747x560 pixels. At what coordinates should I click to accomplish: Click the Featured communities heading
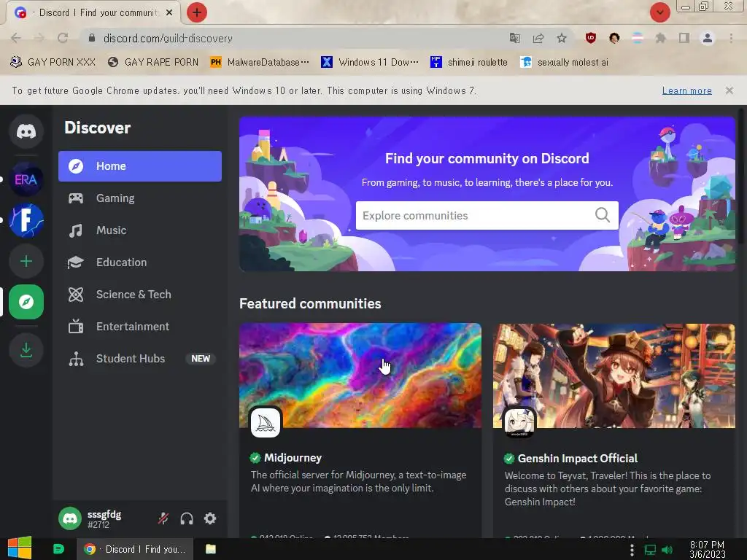(310, 304)
